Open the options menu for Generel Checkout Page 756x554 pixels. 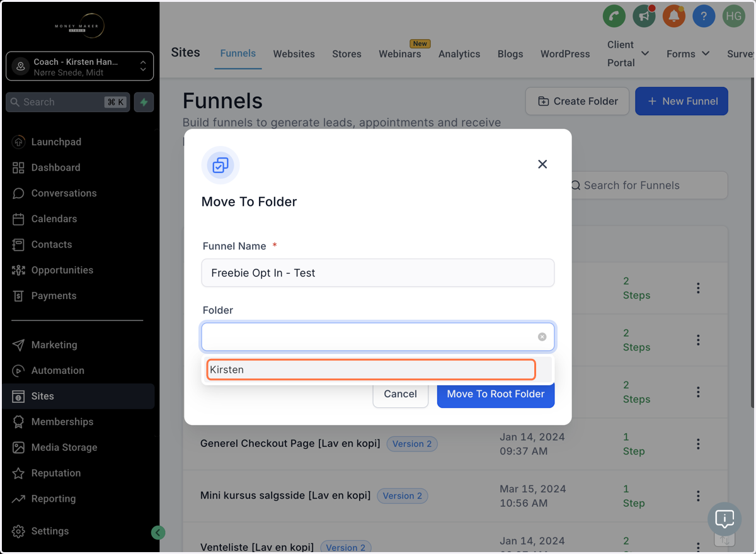pos(698,444)
